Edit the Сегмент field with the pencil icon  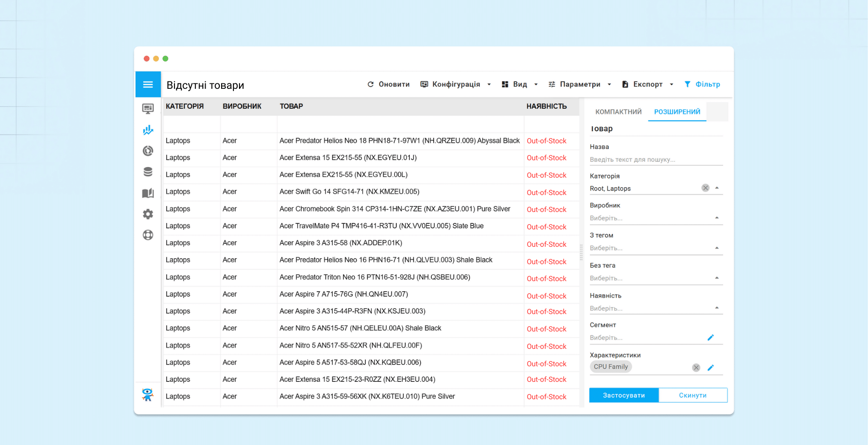coord(711,338)
